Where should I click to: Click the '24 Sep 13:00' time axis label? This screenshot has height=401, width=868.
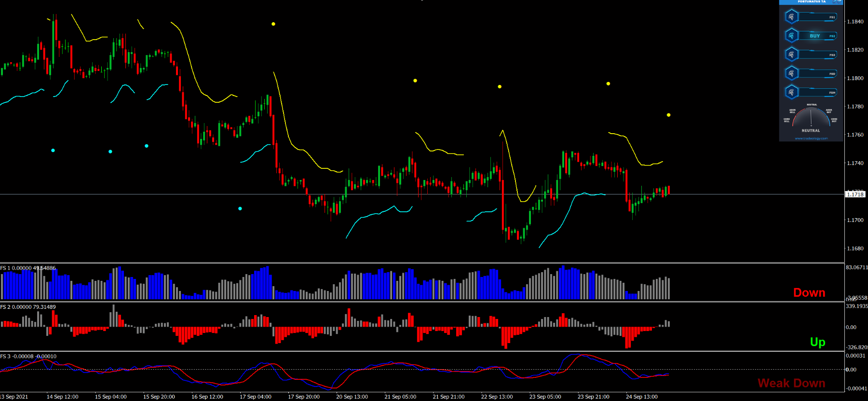tap(641, 397)
